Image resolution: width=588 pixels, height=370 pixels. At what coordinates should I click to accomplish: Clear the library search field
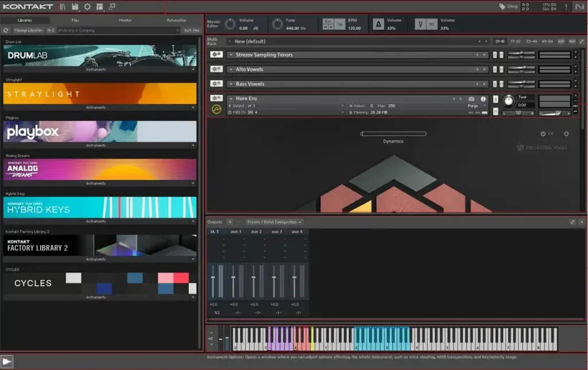177,30
